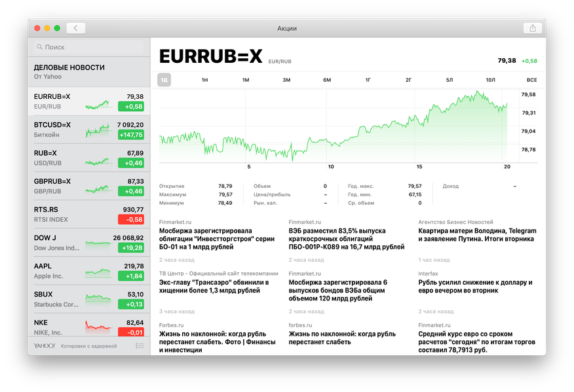Open the Деловые новости section
This screenshot has height=392, width=574.
point(89,72)
